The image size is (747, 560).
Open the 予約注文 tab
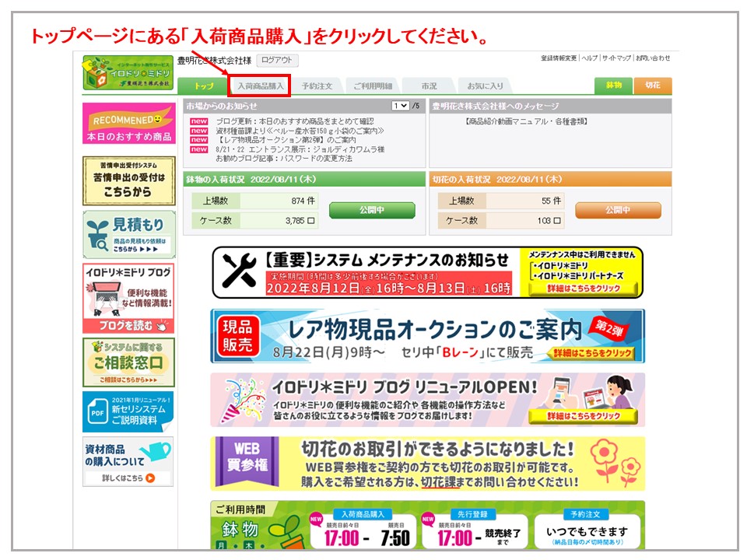click(x=317, y=86)
